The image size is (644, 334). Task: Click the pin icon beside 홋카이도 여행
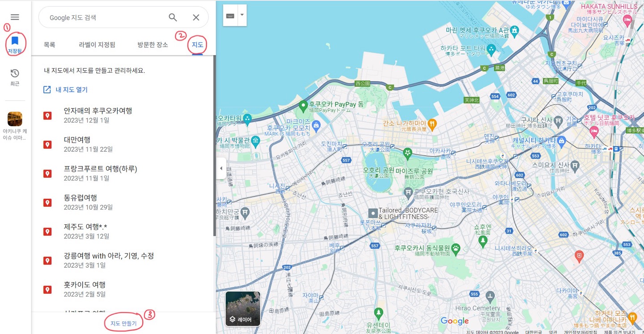[x=47, y=290]
